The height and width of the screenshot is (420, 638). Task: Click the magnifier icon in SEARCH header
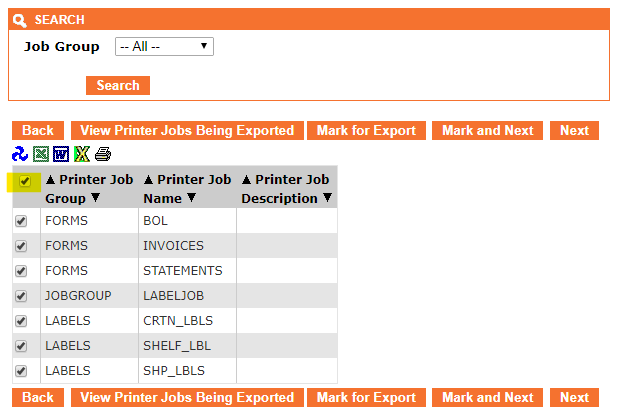tap(20, 20)
